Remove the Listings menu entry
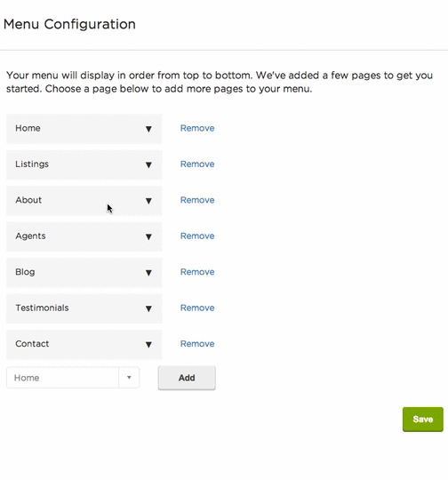This screenshot has height=480, width=448. coord(197,164)
